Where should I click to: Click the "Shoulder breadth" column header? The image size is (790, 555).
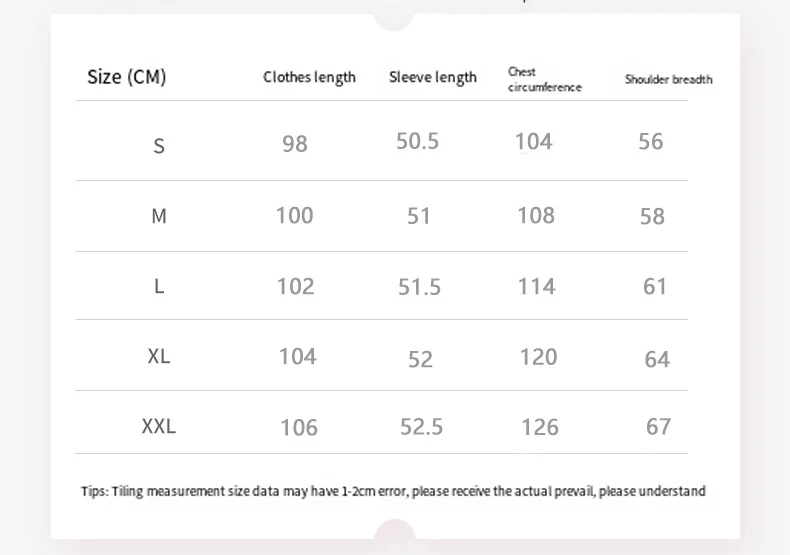click(668, 79)
